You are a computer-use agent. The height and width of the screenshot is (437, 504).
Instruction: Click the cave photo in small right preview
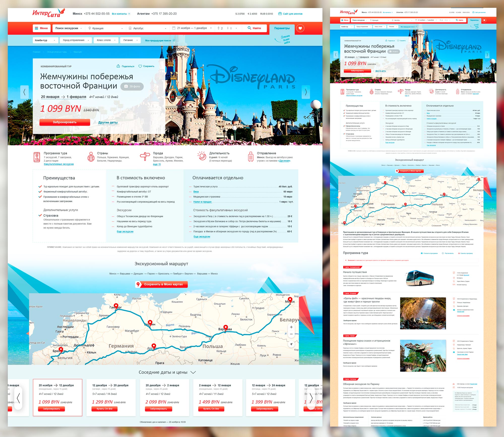[423, 313]
